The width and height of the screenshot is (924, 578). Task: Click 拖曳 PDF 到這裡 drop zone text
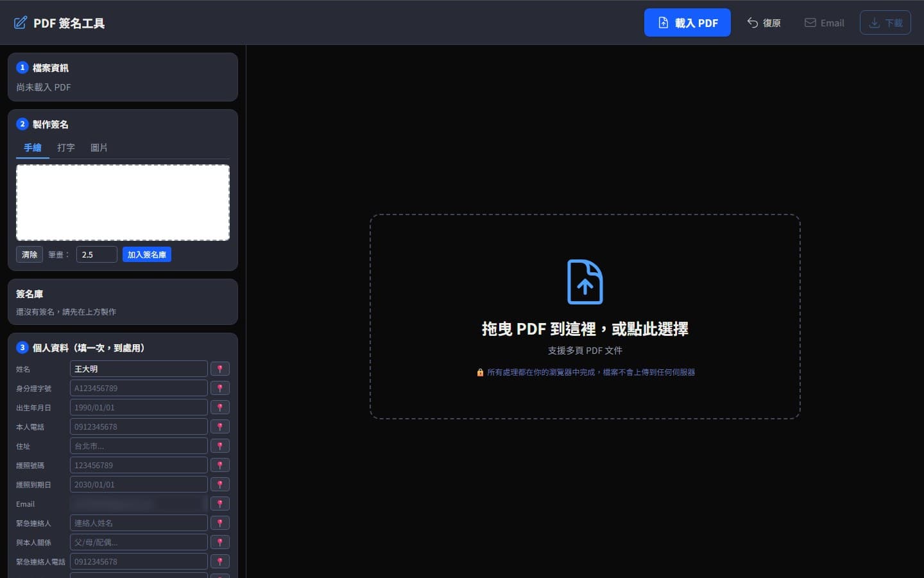coord(585,329)
